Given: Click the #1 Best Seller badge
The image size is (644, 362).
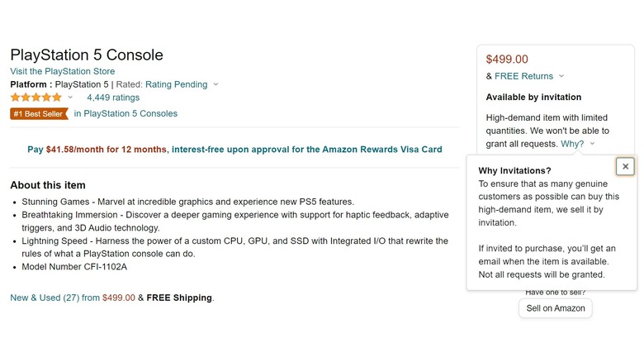Looking at the screenshot, I should [39, 114].
